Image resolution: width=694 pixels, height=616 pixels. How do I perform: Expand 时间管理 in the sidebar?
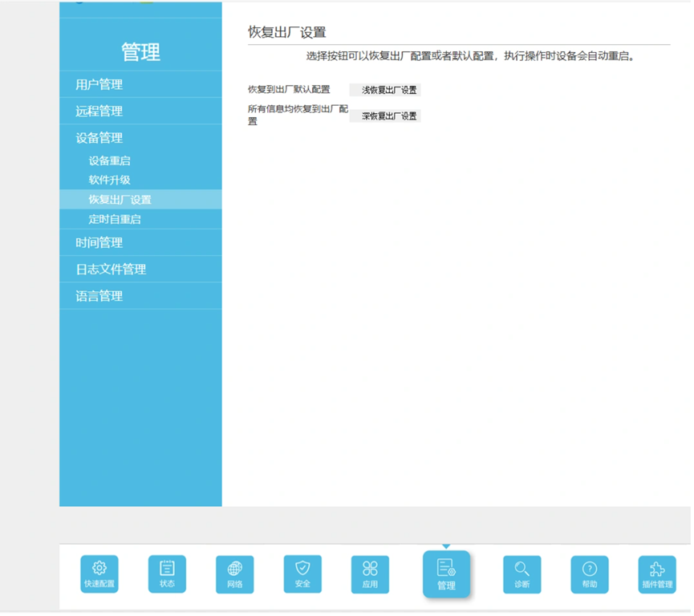[x=99, y=242]
